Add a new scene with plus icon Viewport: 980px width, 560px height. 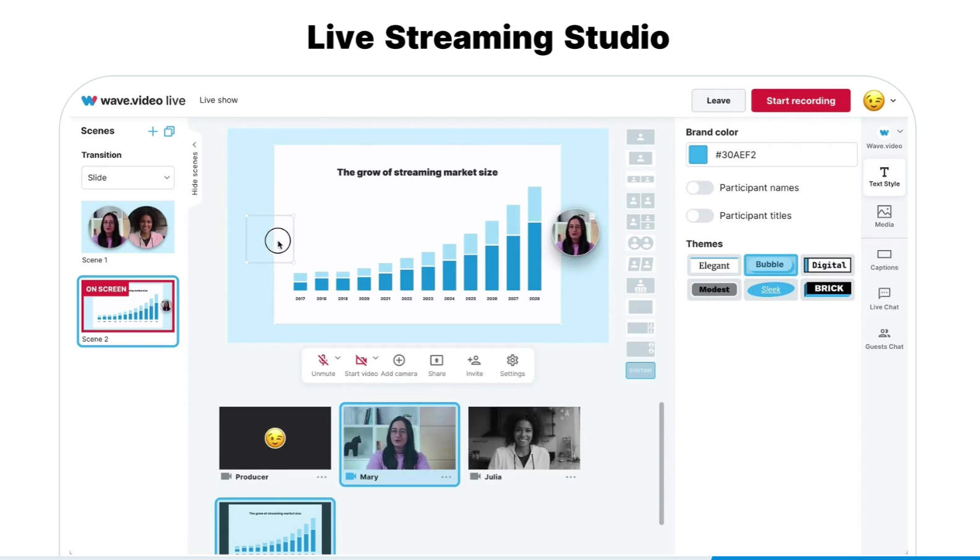pos(152,131)
